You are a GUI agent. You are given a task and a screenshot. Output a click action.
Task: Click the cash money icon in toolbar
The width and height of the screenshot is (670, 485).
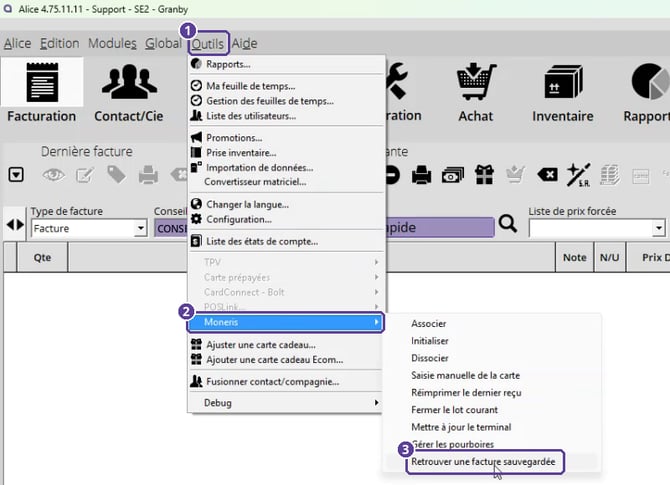(453, 175)
